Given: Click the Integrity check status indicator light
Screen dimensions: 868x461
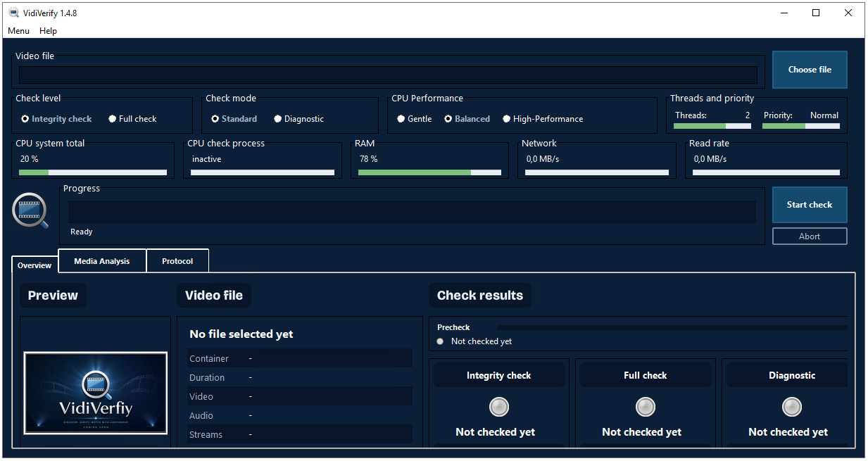Looking at the screenshot, I should tap(498, 407).
